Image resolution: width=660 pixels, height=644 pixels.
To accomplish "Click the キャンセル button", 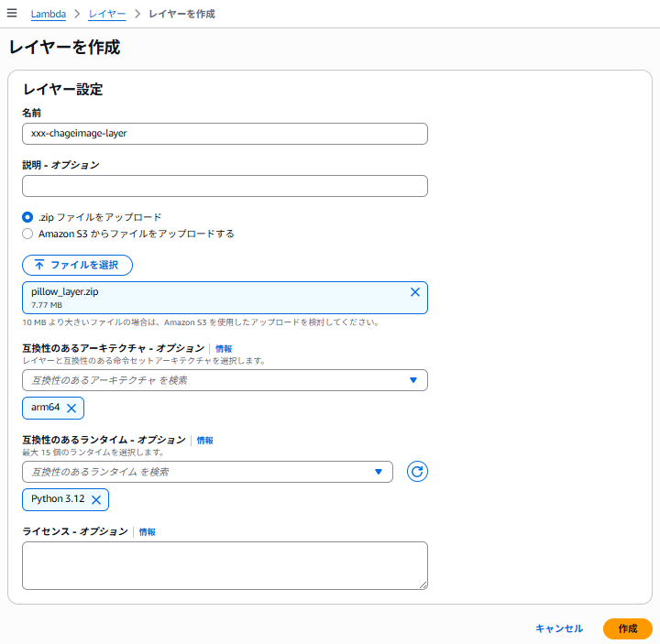I will click(x=559, y=628).
